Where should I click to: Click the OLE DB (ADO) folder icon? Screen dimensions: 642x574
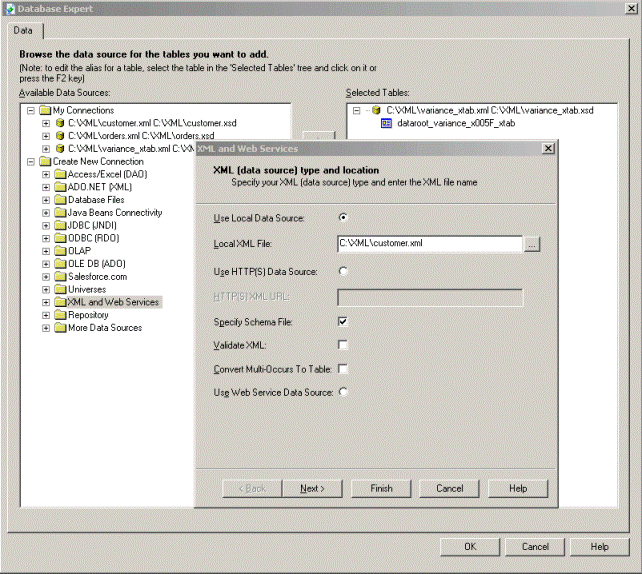[x=60, y=264]
